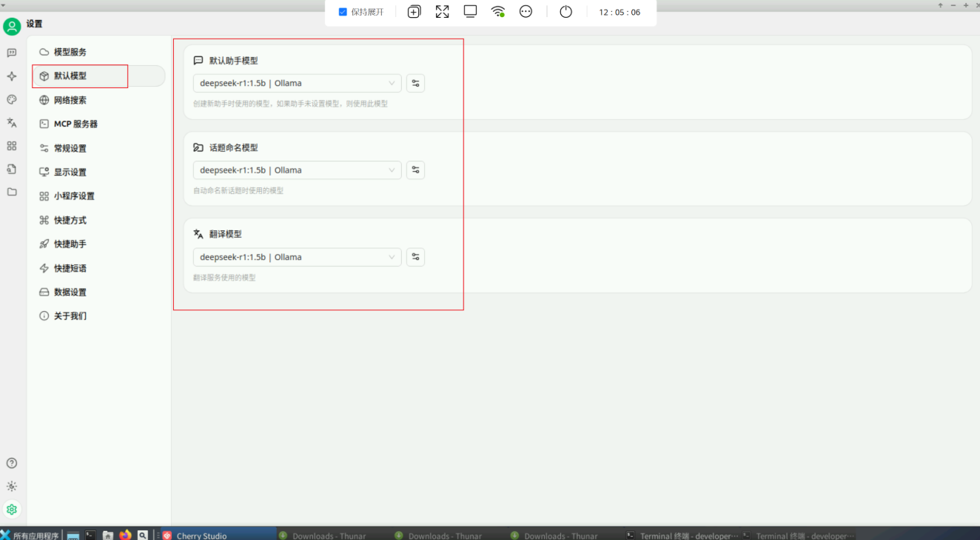Open the terminal launcher icon in taskbar
The image size is (980, 540).
pyautogui.click(x=90, y=535)
